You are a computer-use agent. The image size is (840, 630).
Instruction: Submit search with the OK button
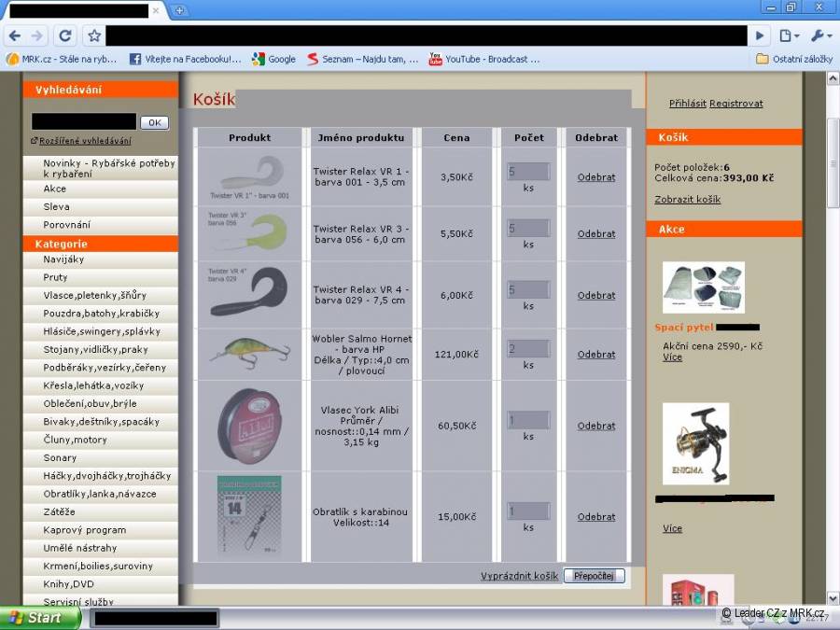pyautogui.click(x=154, y=122)
